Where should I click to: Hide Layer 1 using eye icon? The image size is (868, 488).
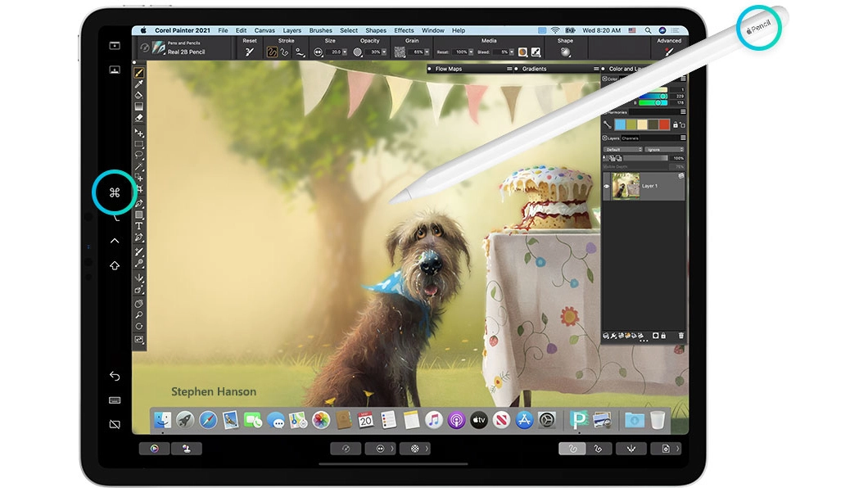click(x=607, y=187)
